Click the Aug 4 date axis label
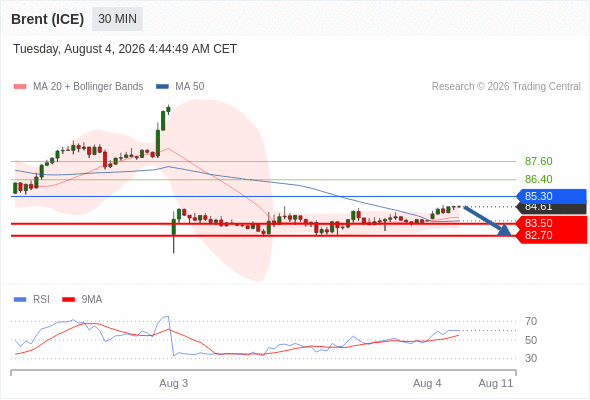 [x=427, y=383]
